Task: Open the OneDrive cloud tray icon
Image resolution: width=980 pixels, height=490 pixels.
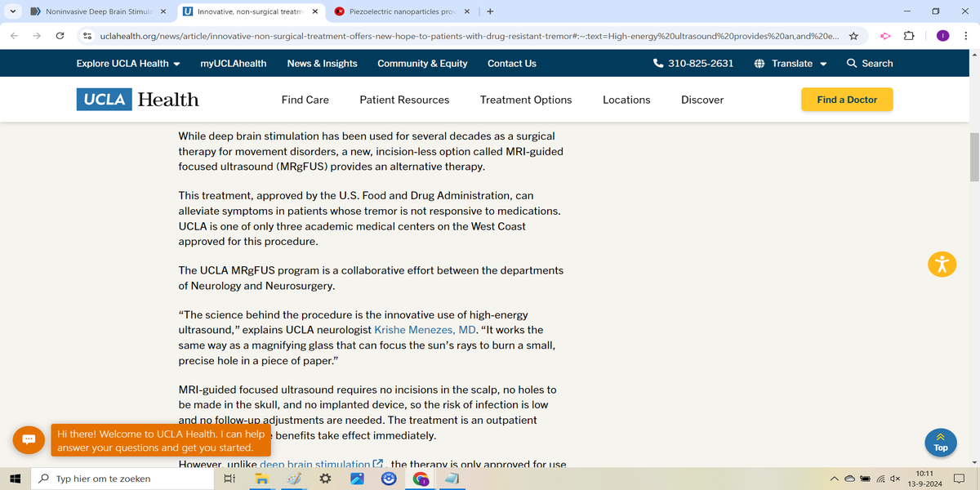Action: (850, 479)
